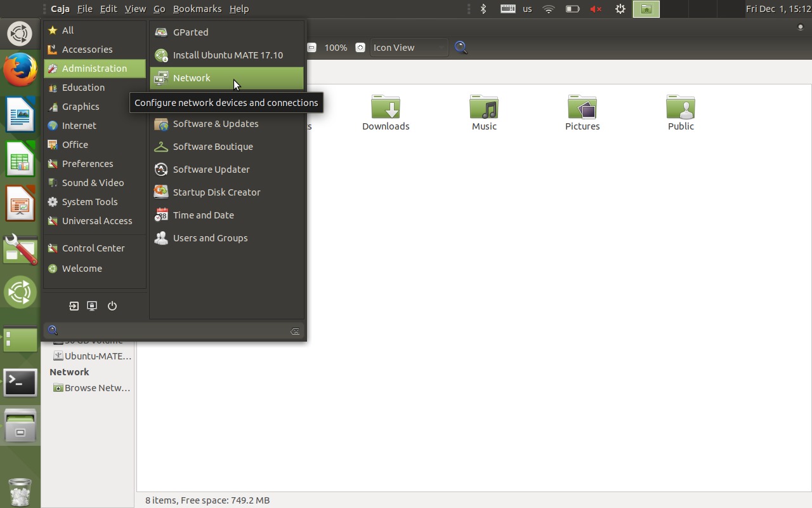The height and width of the screenshot is (508, 812).
Task: Click the search magnifier in Caja toolbar
Action: (x=461, y=48)
